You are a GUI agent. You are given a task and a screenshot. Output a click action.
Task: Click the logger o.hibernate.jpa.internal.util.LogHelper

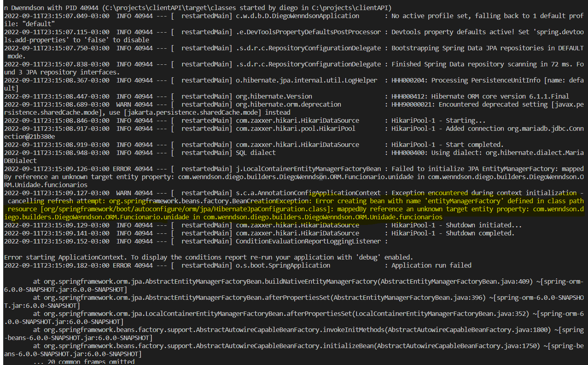coord(306,80)
